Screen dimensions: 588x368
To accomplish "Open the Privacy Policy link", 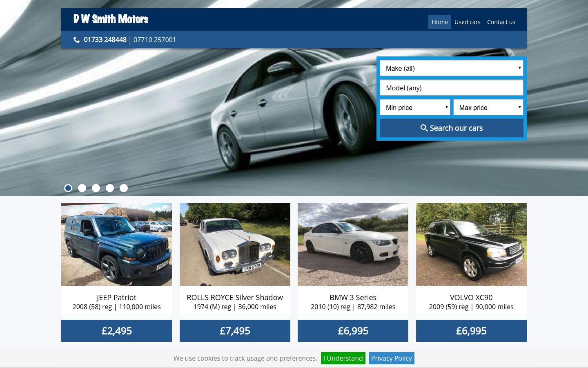I will tap(392, 358).
